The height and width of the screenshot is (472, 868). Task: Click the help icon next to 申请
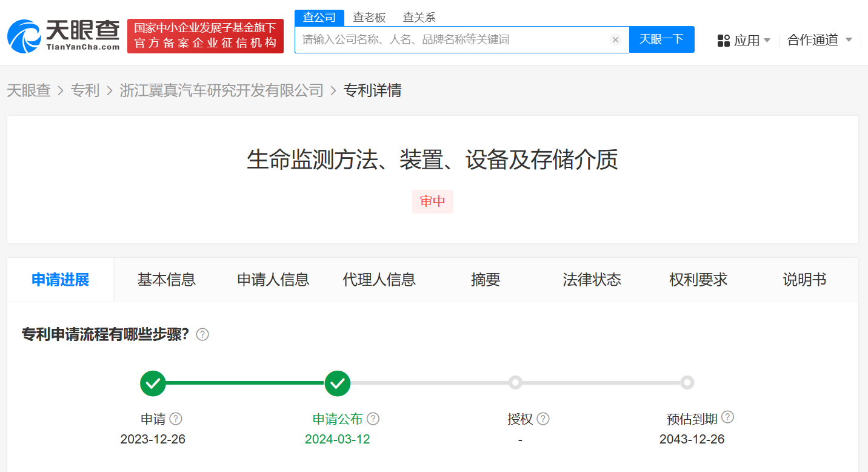(x=176, y=419)
